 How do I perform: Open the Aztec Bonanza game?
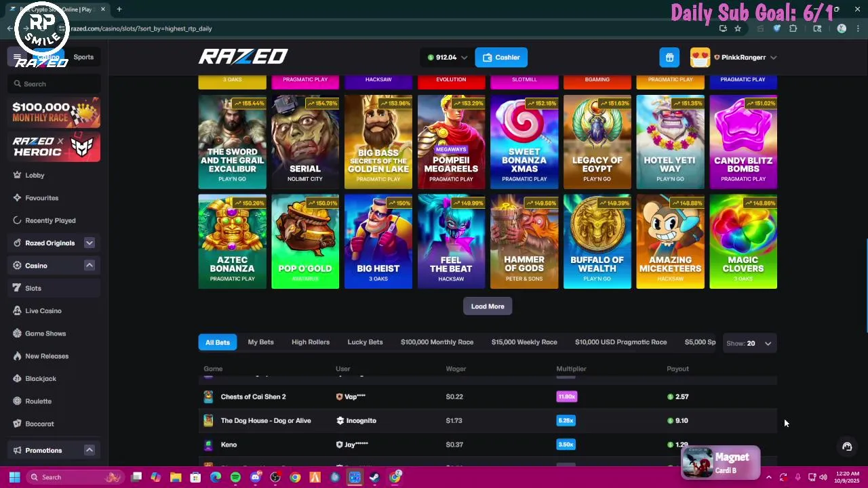point(232,242)
